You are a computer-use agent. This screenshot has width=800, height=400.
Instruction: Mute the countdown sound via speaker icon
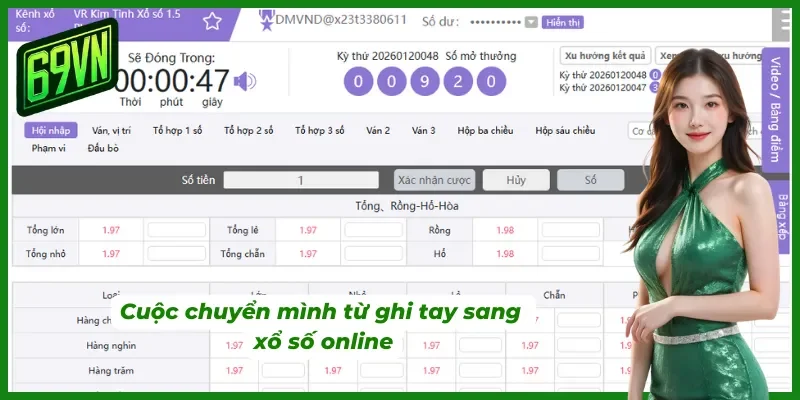tap(244, 81)
